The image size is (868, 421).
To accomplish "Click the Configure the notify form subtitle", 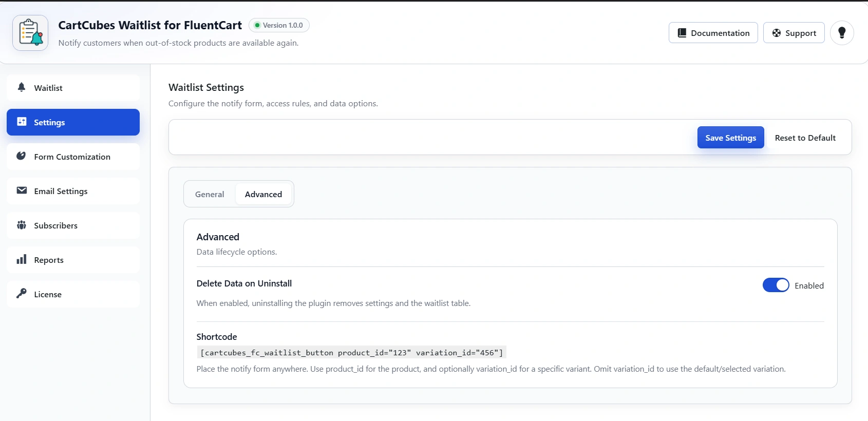I will point(273,103).
